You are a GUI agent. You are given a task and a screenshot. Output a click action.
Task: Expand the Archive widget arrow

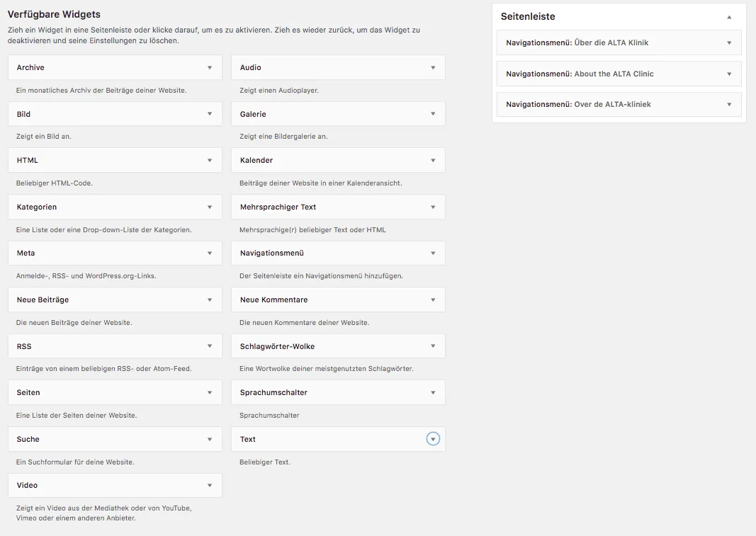(x=210, y=67)
